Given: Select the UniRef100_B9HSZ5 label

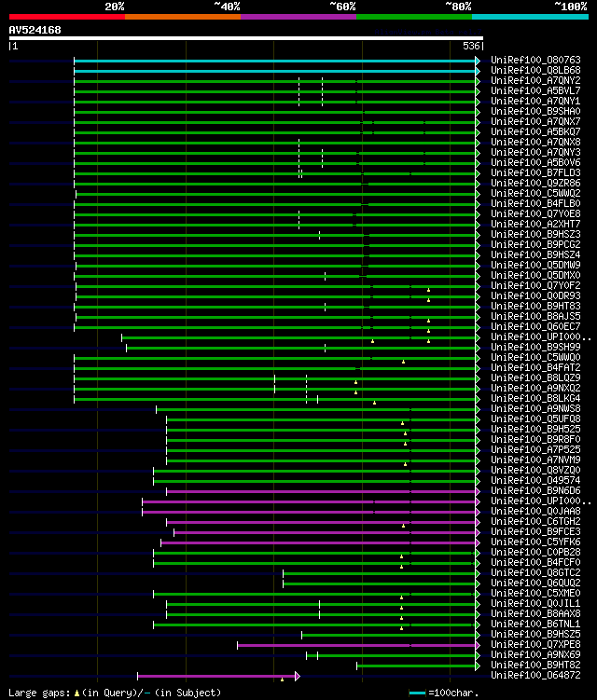Looking at the screenshot, I should 535,635.
